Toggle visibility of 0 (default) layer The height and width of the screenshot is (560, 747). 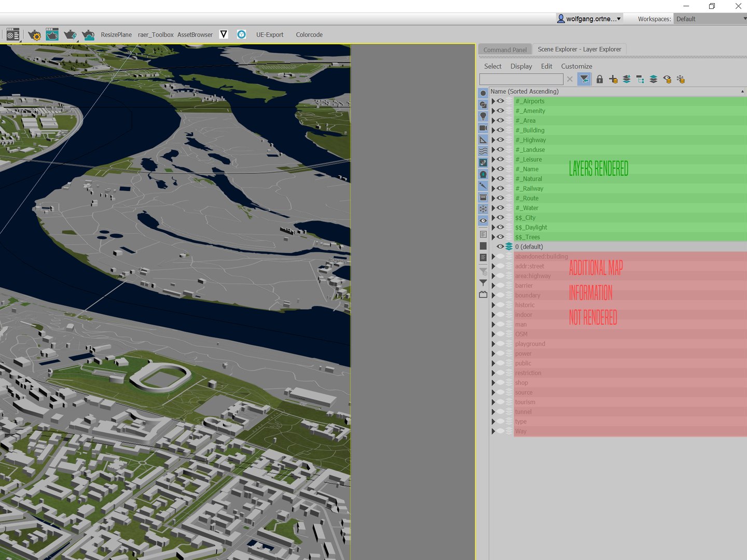pyautogui.click(x=501, y=247)
